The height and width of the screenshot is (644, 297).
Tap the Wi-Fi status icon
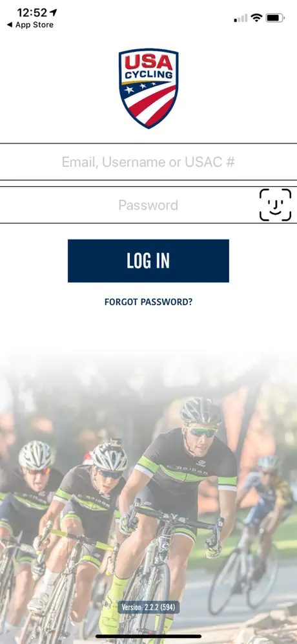(x=257, y=17)
